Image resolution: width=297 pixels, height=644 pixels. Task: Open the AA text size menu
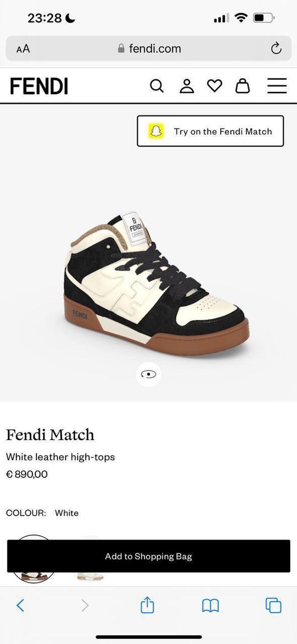(x=23, y=49)
